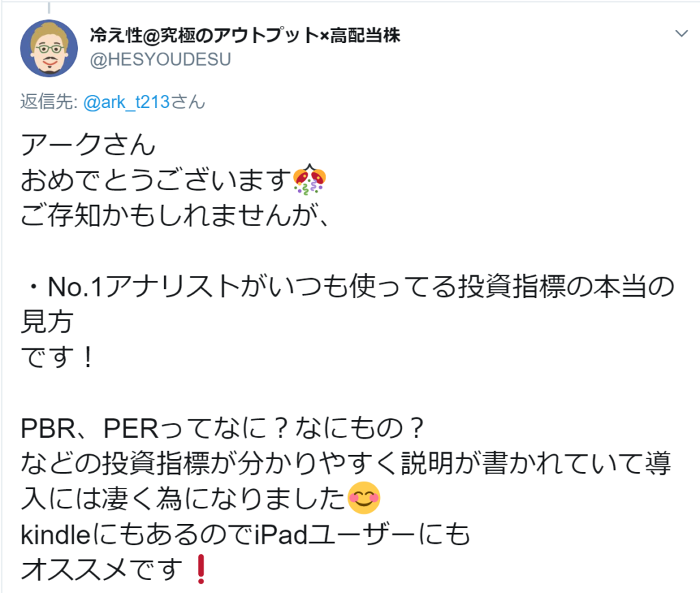Click the PBR、PERってなに line

coord(222,428)
